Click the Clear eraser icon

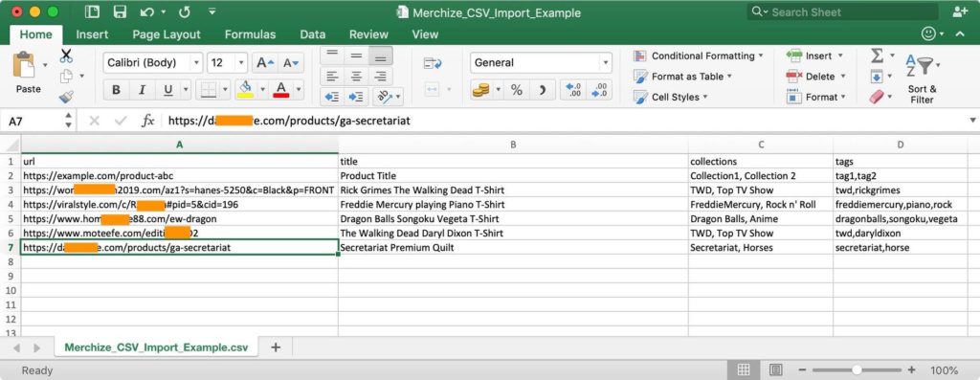(877, 97)
